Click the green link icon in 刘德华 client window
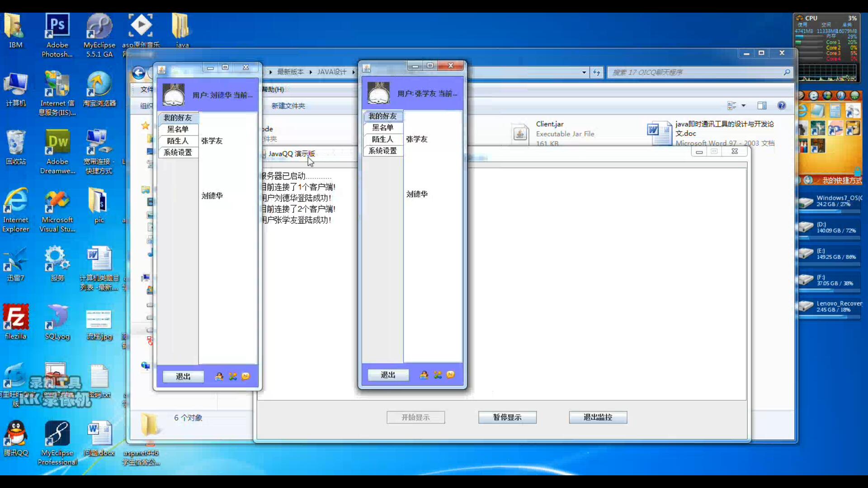 coord(233,376)
